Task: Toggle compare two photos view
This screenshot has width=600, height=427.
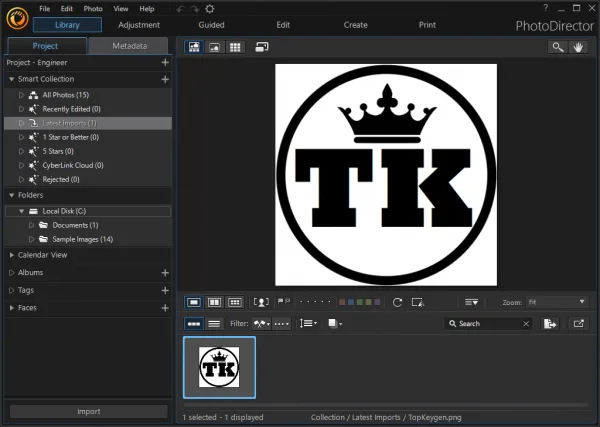Action: pyautogui.click(x=214, y=302)
